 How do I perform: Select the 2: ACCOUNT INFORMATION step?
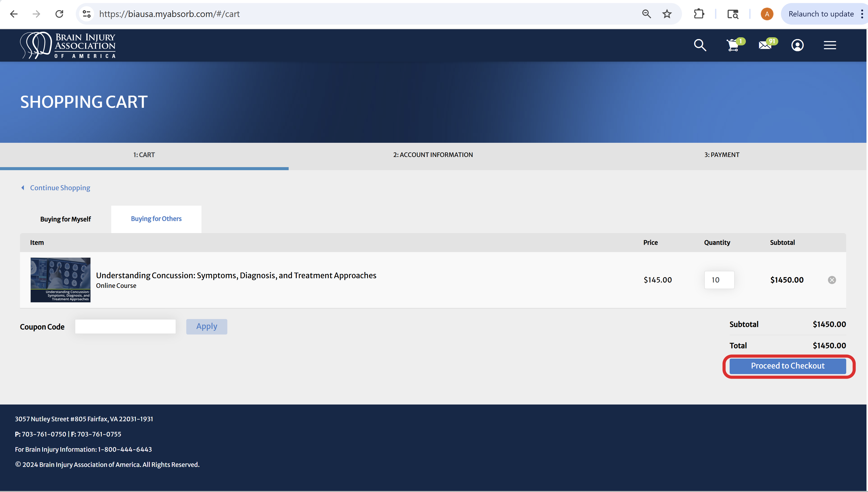433,155
